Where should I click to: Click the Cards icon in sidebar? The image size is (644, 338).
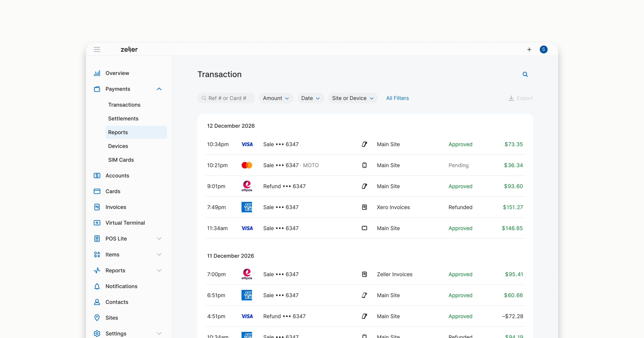[x=97, y=191]
